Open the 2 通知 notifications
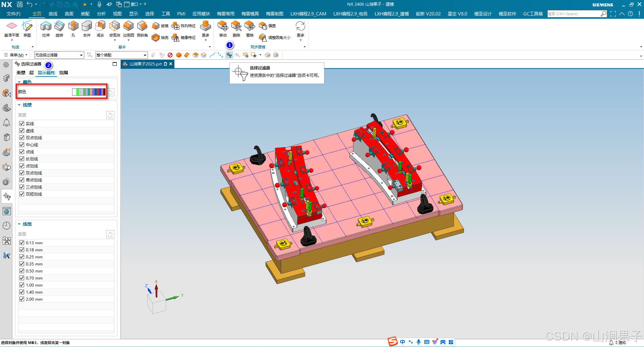 [618, 343]
